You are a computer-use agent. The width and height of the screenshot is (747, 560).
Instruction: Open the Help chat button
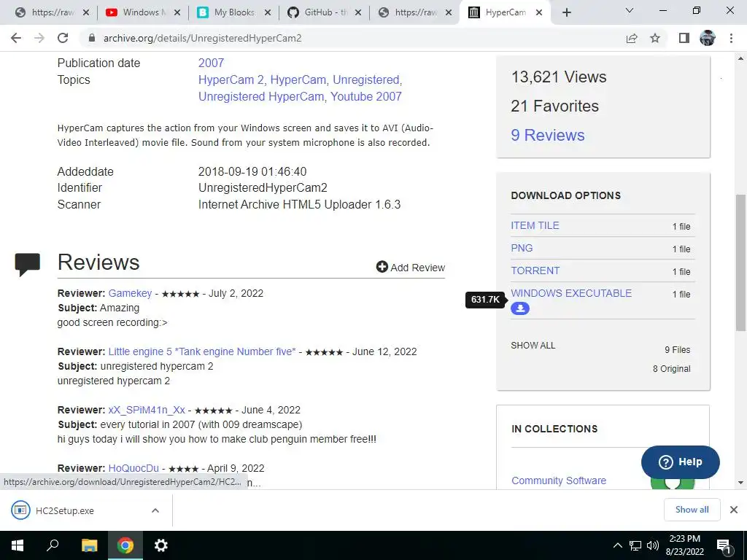point(681,462)
